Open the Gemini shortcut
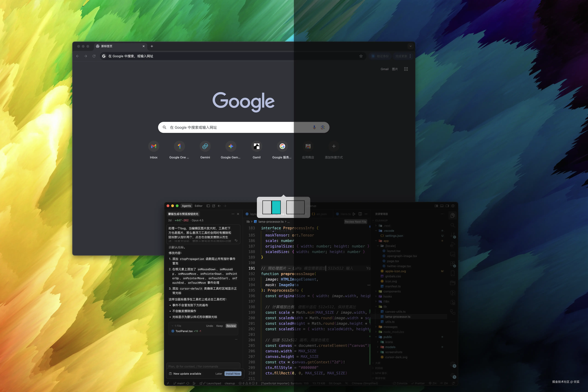The image size is (588, 392). 205,146
